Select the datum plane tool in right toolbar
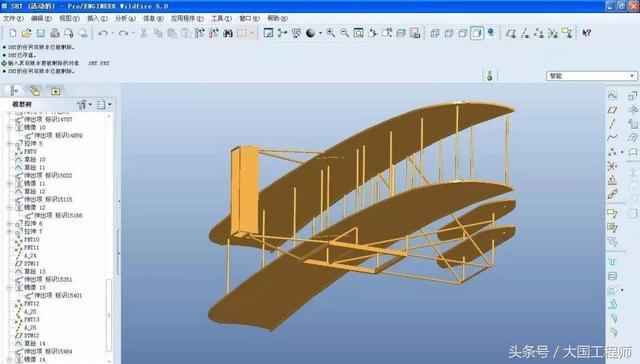This screenshot has height=364, width=640. (612, 110)
